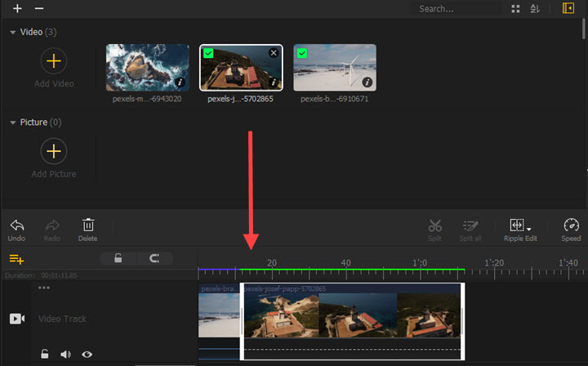Toggle the timeline lock pill button
Viewport: 588px width, 366px height.
click(118, 258)
